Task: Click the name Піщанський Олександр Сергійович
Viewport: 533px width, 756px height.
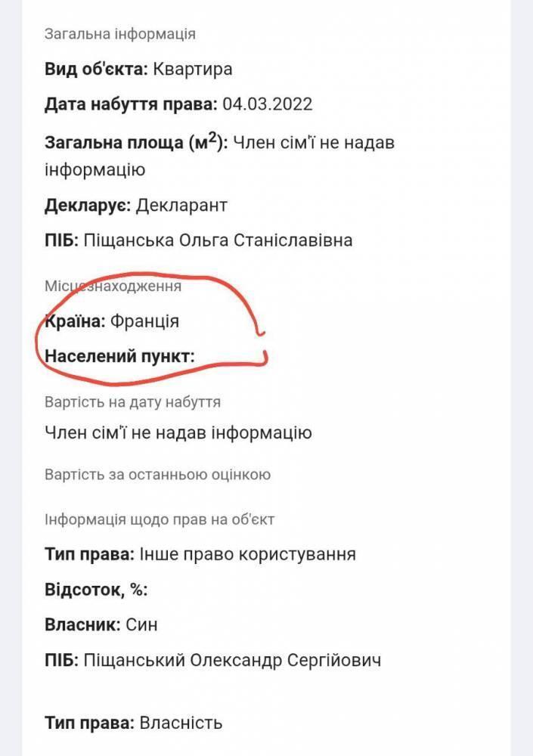Action: [x=232, y=660]
